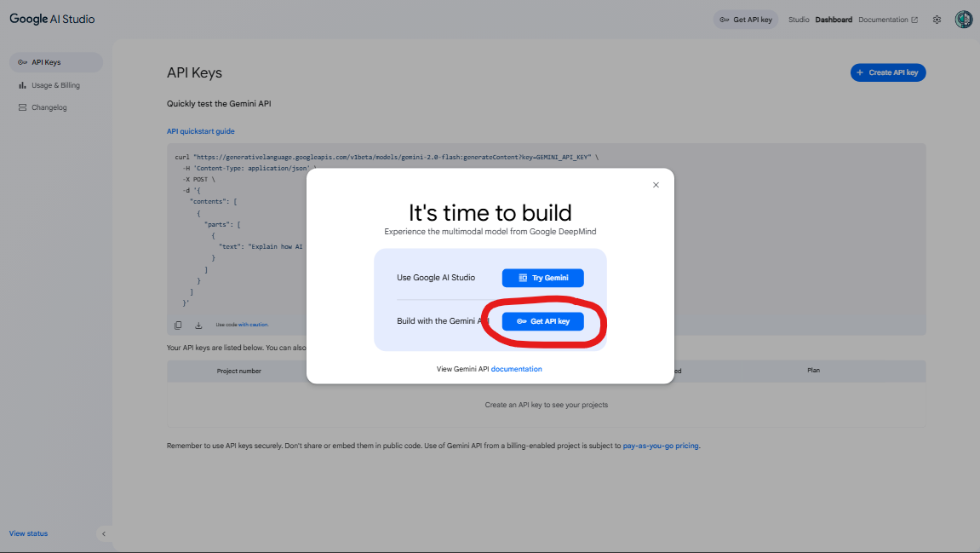Screen dimensions: 980x553
Task: Click the API Keys page heading
Action: [x=194, y=72]
